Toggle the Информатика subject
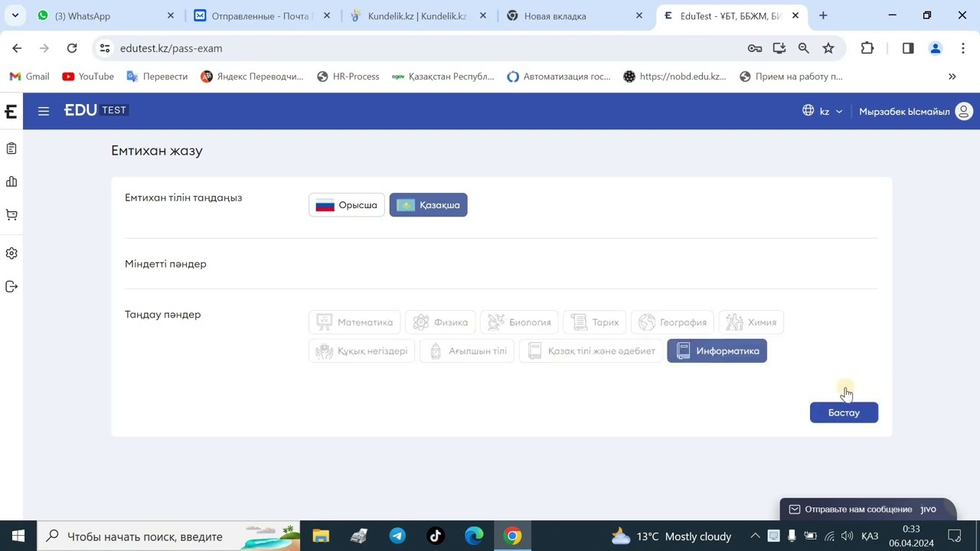 [x=717, y=351]
